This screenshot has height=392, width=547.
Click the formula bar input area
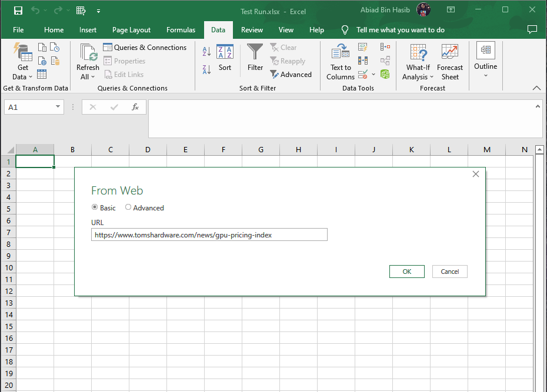pyautogui.click(x=341, y=119)
